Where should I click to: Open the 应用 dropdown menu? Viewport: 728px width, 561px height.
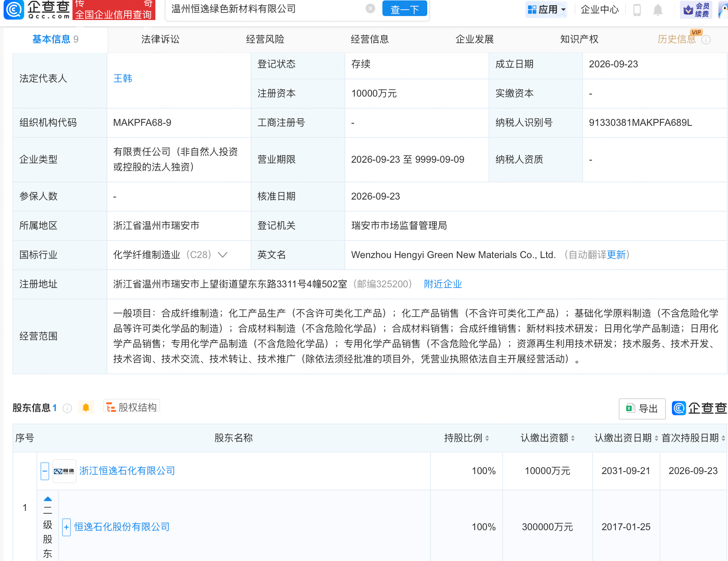(x=547, y=9)
